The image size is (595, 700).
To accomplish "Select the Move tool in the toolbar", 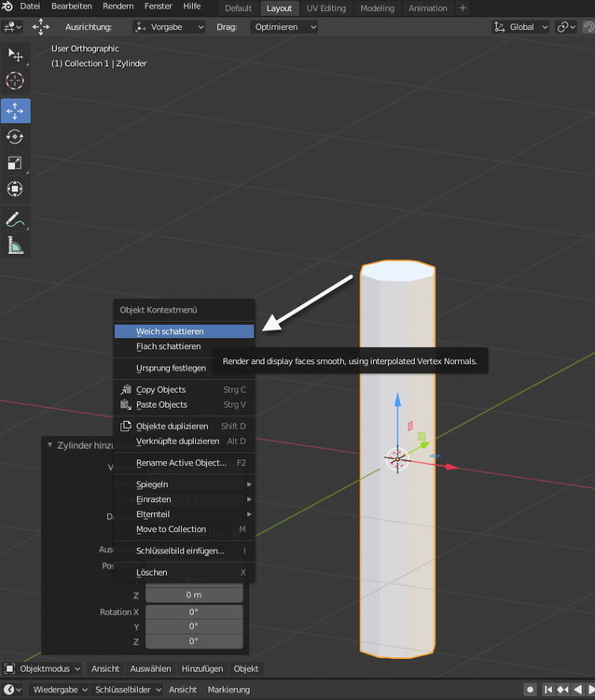I will [15, 111].
